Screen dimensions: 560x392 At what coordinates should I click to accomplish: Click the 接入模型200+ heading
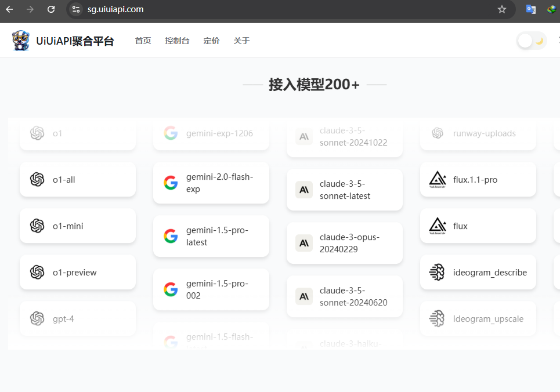[x=315, y=85]
